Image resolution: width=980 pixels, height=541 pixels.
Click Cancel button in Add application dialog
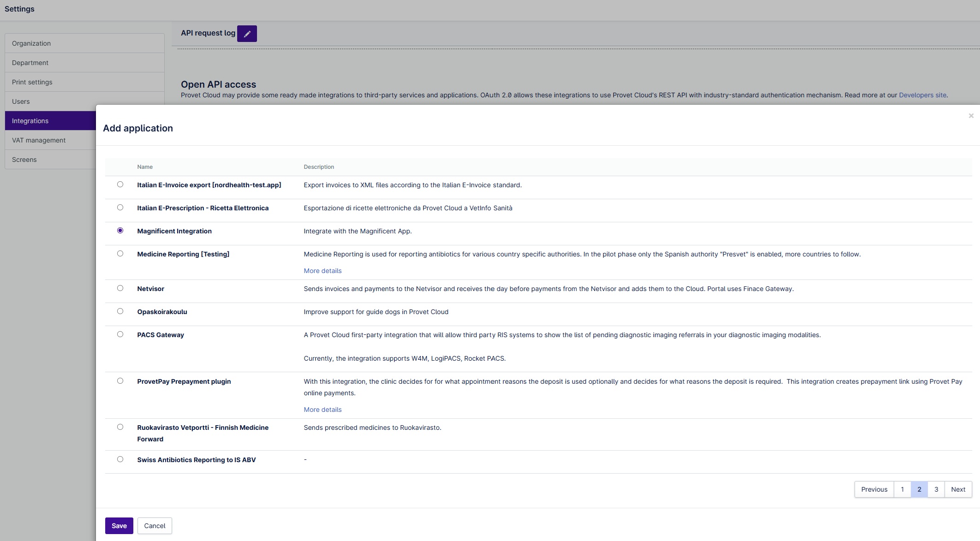[x=155, y=526]
